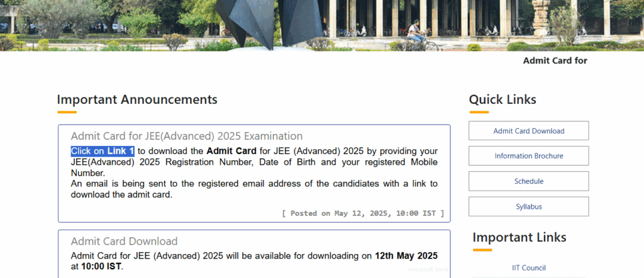Click the 'Posted on May 12, 2025' timestamp
The height and width of the screenshot is (278, 644).
pos(363,213)
